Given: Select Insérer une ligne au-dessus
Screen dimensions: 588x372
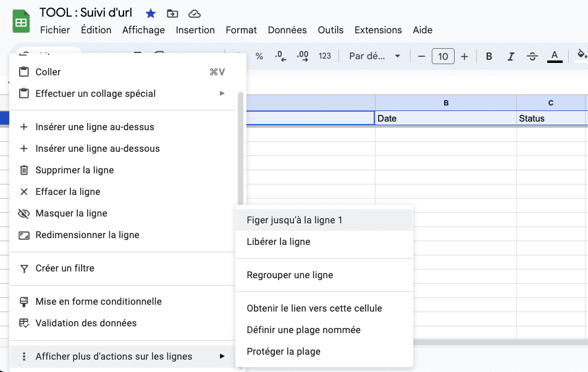Looking at the screenshot, I should coord(123,127).
